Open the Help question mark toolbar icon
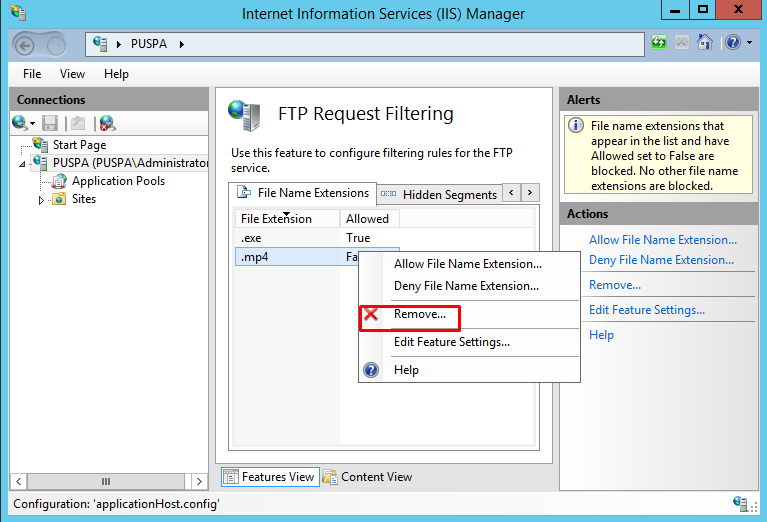The image size is (767, 522). [731, 43]
